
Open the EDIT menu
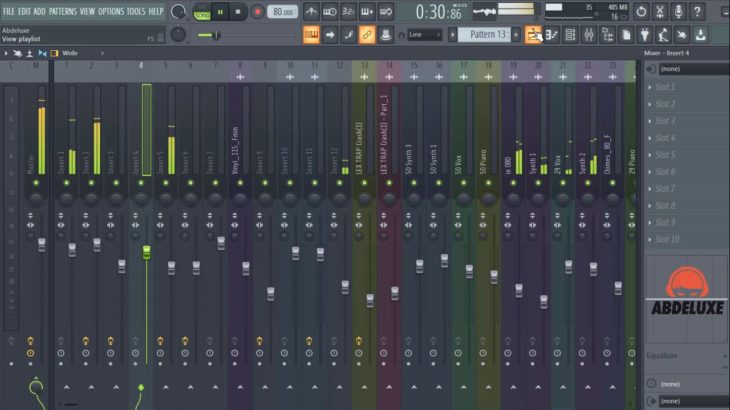tap(24, 11)
